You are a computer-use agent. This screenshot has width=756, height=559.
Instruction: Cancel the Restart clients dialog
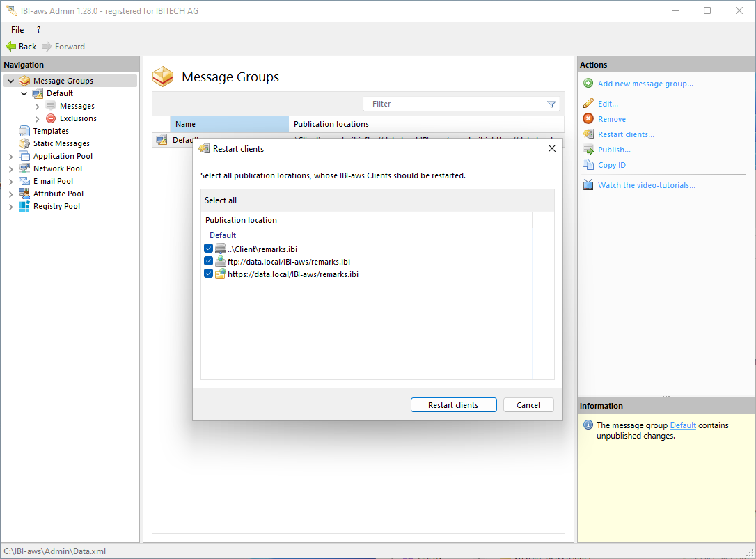pos(528,405)
